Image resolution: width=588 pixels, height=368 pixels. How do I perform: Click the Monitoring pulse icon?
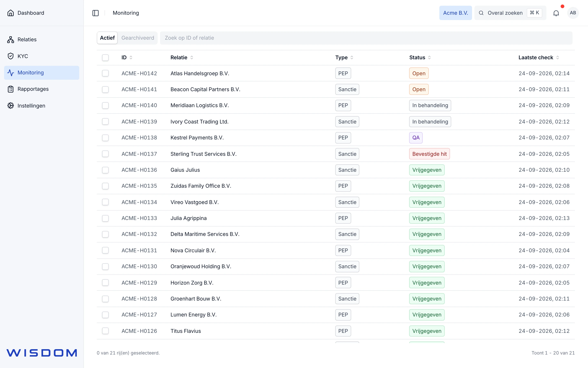coord(10,73)
